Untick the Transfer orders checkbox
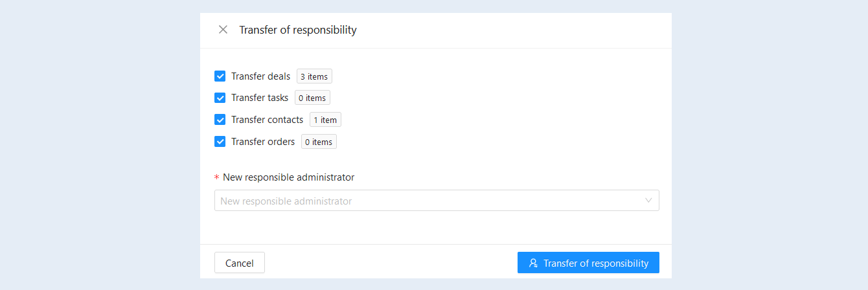Viewport: 868px width, 290px height. click(220, 142)
